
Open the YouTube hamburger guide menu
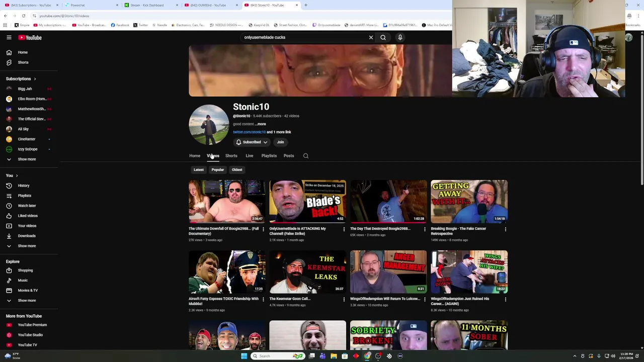[9, 37]
